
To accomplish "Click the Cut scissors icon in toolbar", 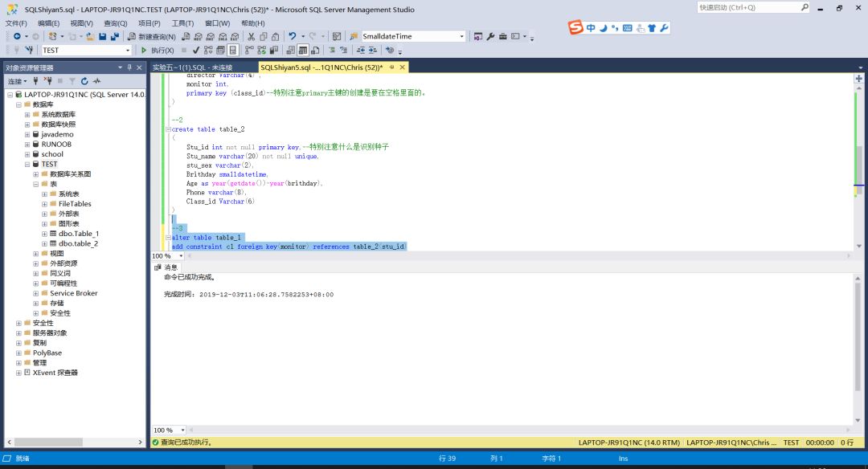I will pos(252,37).
